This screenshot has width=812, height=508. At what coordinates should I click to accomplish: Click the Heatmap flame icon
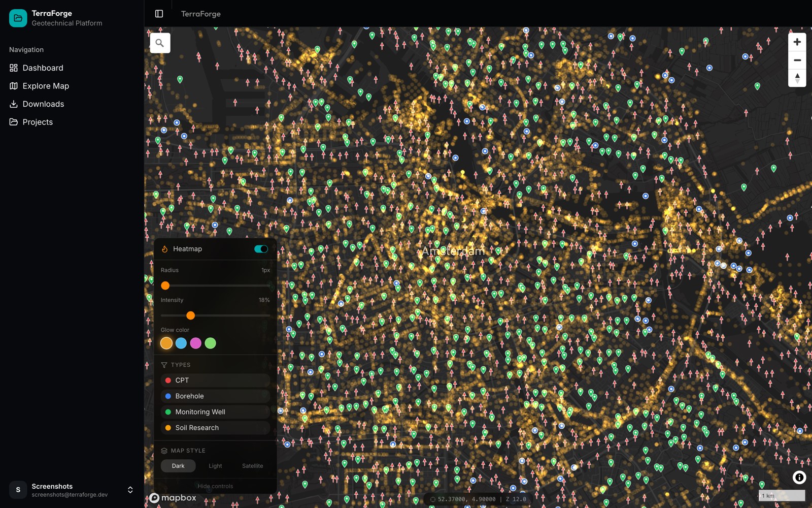pos(164,249)
